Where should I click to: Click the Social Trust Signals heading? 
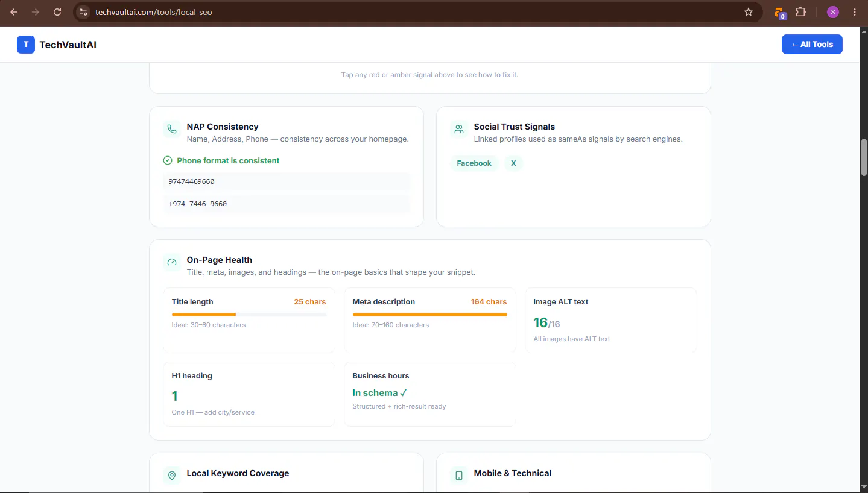tap(515, 127)
